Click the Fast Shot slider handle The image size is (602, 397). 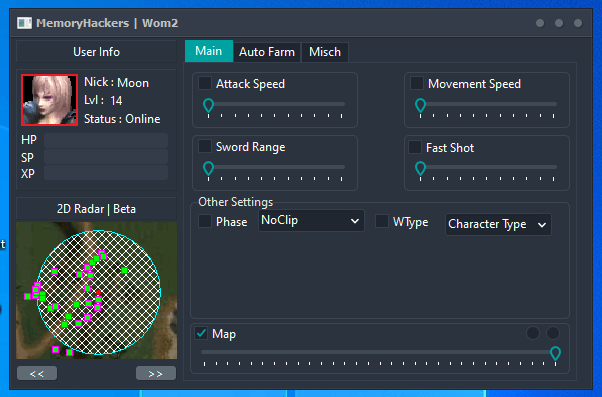pyautogui.click(x=420, y=168)
